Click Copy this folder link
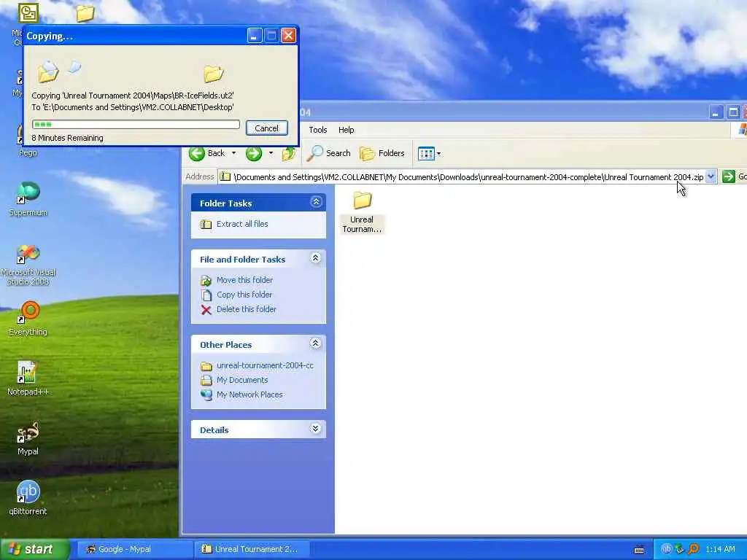747x560 pixels. pos(244,295)
